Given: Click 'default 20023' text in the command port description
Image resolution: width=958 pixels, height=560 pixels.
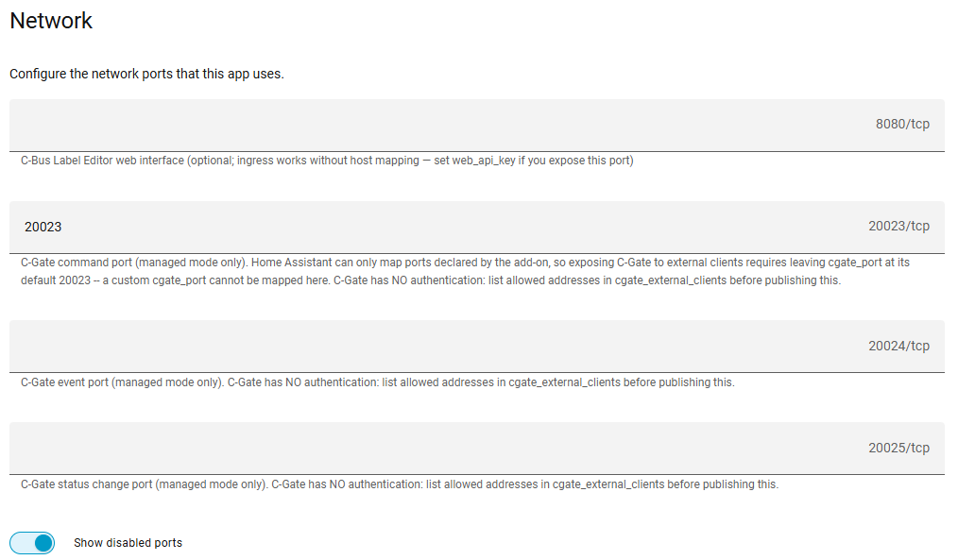Looking at the screenshot, I should tap(56, 280).
